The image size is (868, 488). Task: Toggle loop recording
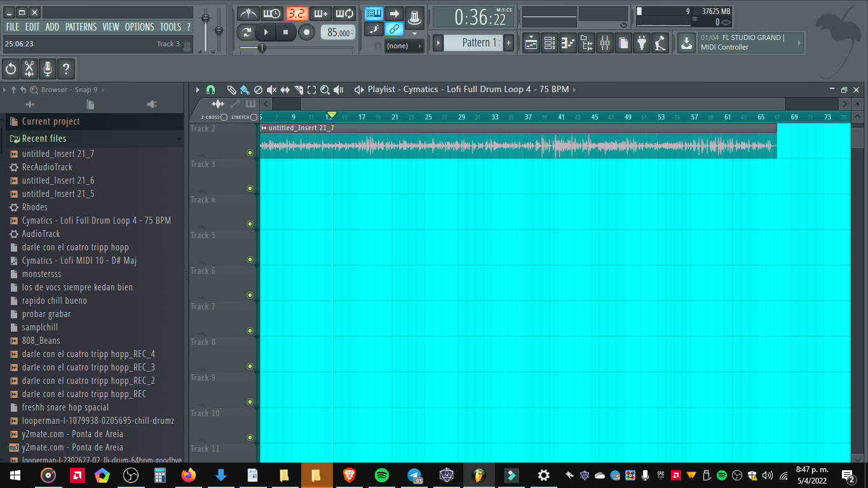point(344,13)
